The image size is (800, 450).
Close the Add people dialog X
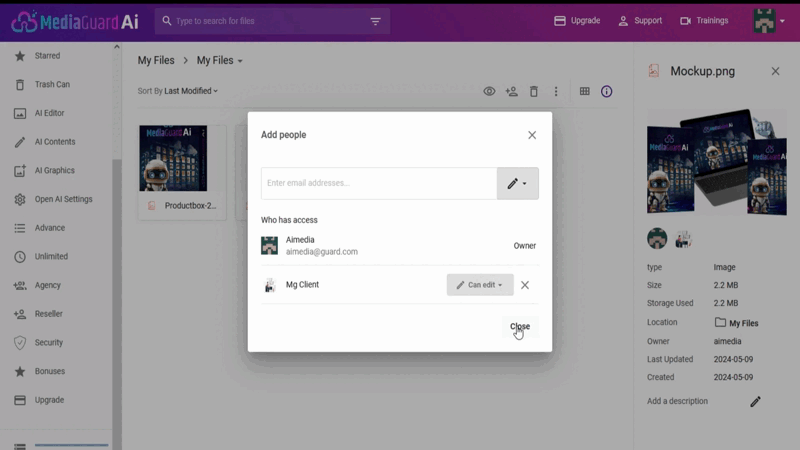point(532,135)
